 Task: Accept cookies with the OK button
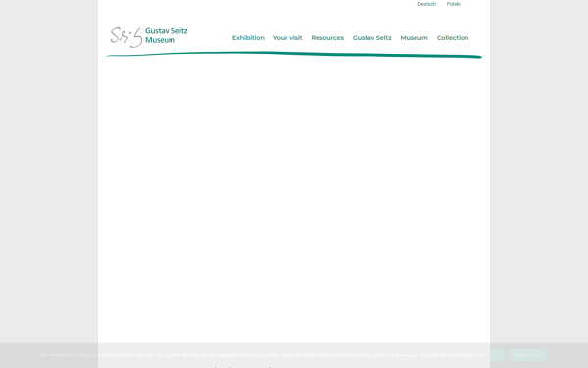point(497,355)
